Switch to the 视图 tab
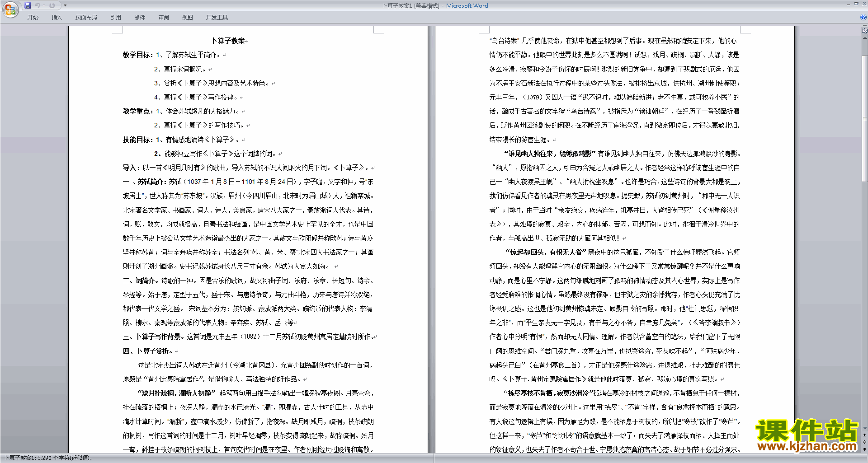This screenshot has height=463, width=868. [188, 17]
